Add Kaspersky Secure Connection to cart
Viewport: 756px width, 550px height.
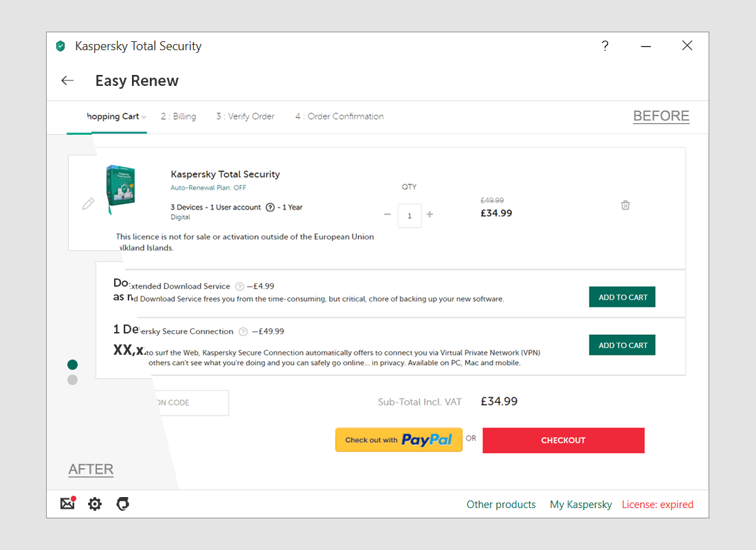pos(622,345)
